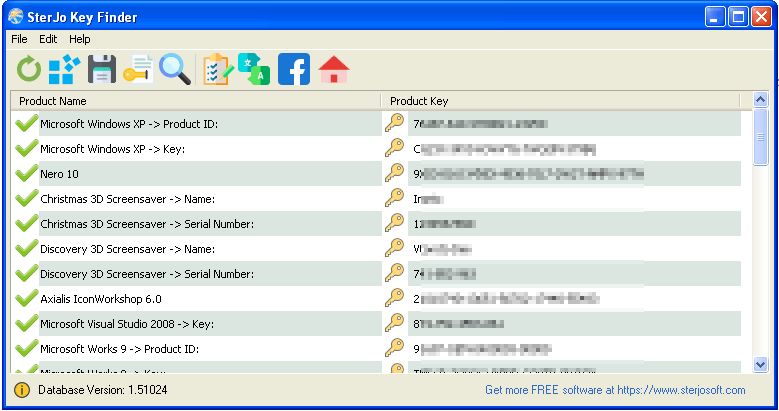This screenshot has width=779, height=411.
Task: Open search with the magnifying glass icon
Action: [175, 69]
